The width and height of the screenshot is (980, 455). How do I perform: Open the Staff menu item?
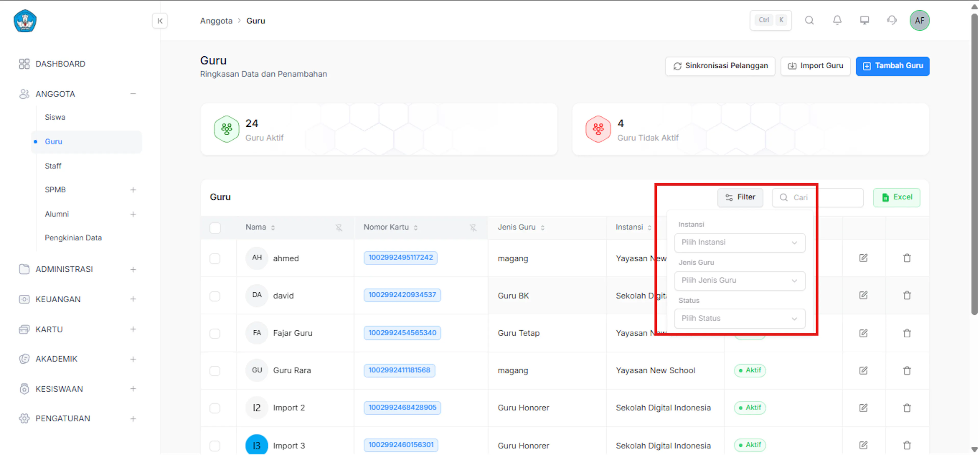(x=53, y=166)
